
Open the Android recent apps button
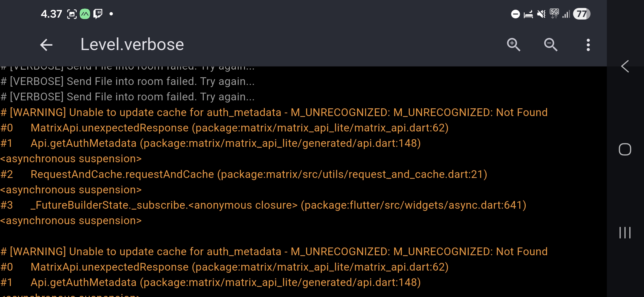(625, 233)
